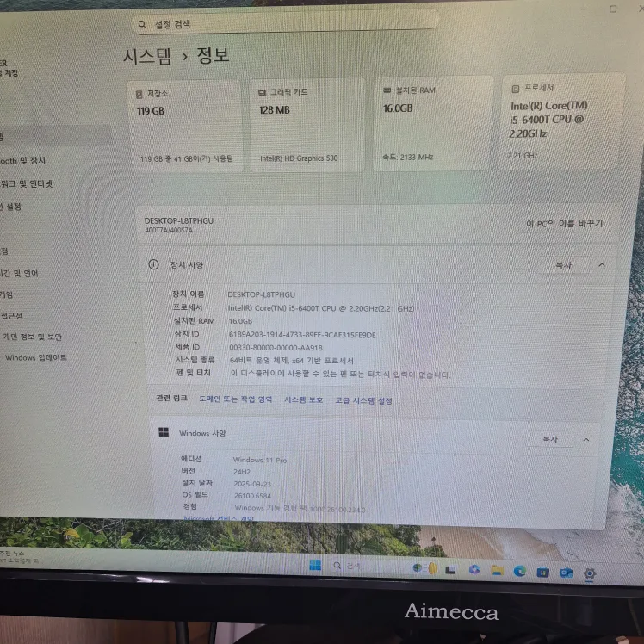The image size is (644, 644).
Task: Click 64비트 운영 체제 system type text
Action: point(291,361)
